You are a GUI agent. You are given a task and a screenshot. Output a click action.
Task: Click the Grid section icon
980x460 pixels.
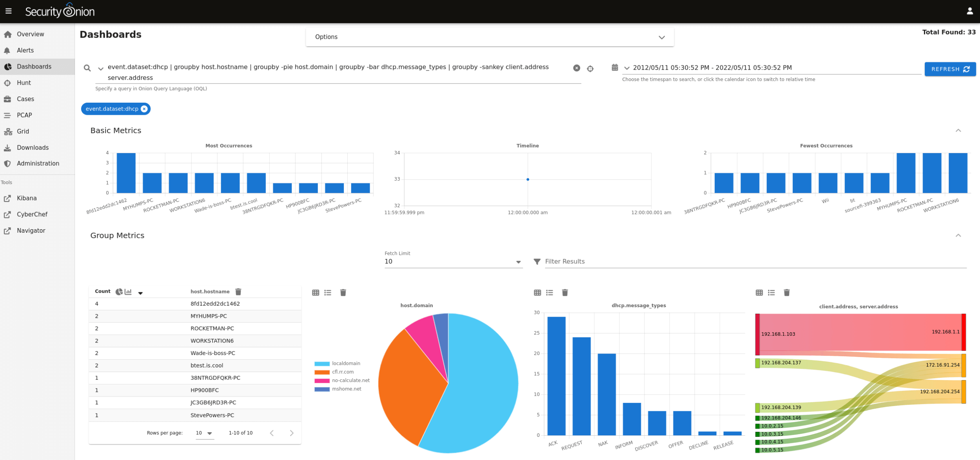8,131
